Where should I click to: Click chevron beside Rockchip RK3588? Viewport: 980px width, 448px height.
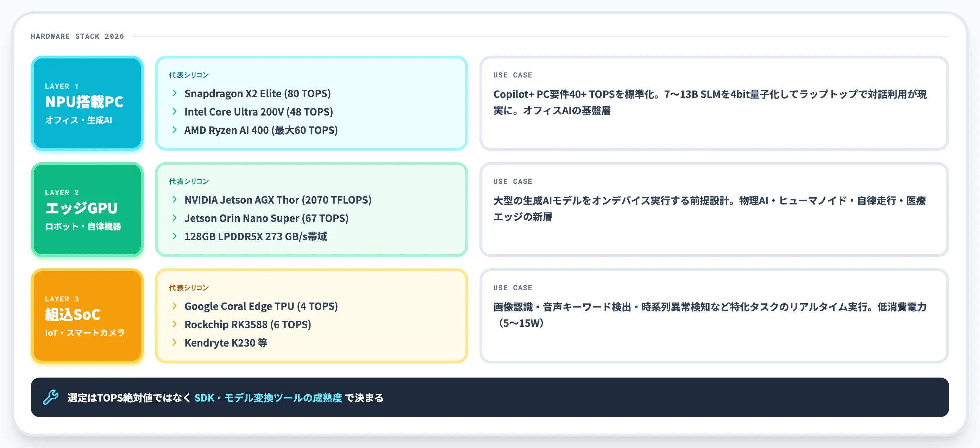point(175,324)
